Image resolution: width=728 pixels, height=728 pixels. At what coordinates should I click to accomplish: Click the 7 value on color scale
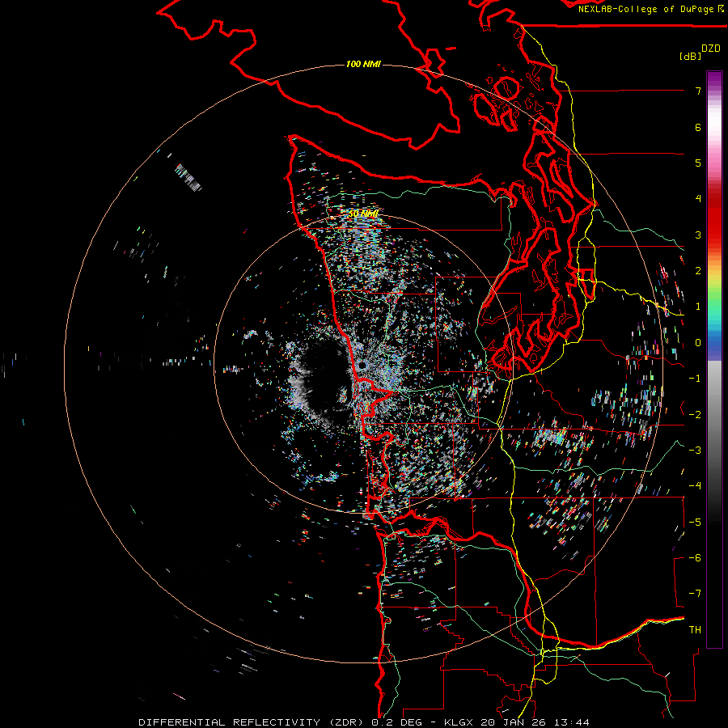698,91
